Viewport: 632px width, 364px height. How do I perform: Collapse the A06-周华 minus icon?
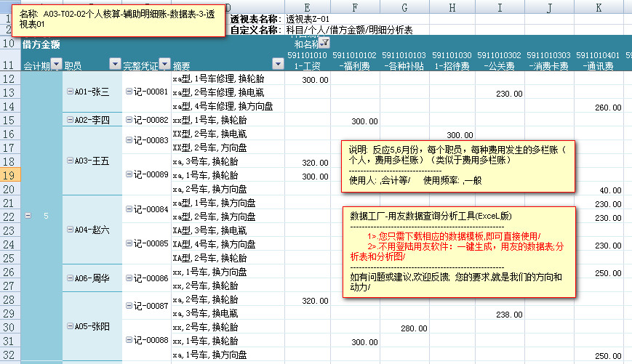coord(70,278)
